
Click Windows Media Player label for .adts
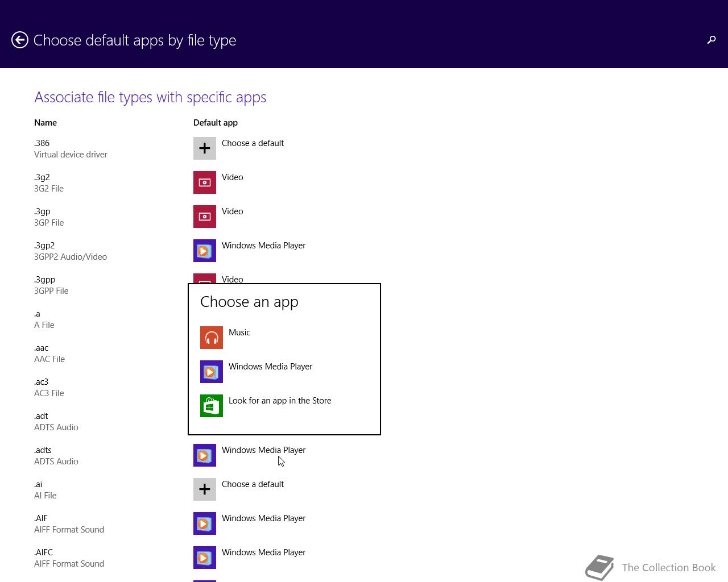[x=263, y=450]
